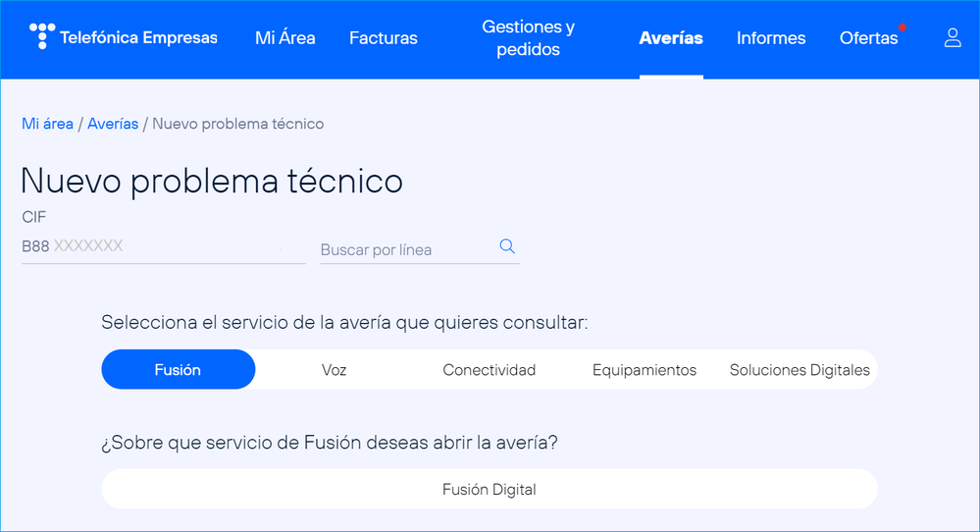This screenshot has height=532, width=980.
Task: Open the user profile icon
Action: click(x=952, y=38)
